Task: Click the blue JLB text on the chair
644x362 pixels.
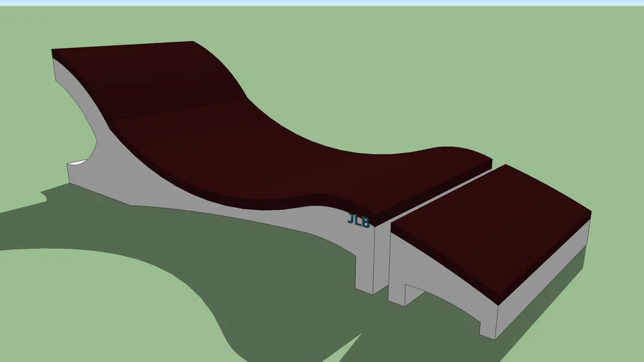Action: tap(358, 221)
